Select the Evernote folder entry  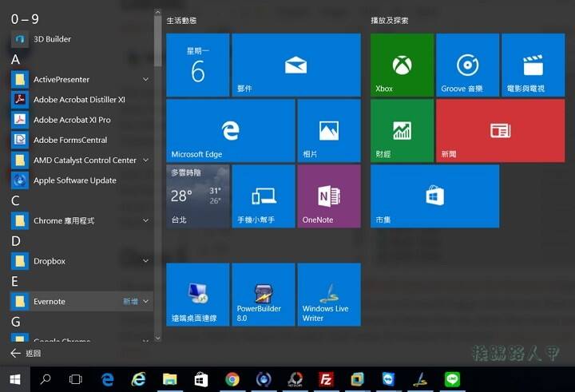point(81,301)
